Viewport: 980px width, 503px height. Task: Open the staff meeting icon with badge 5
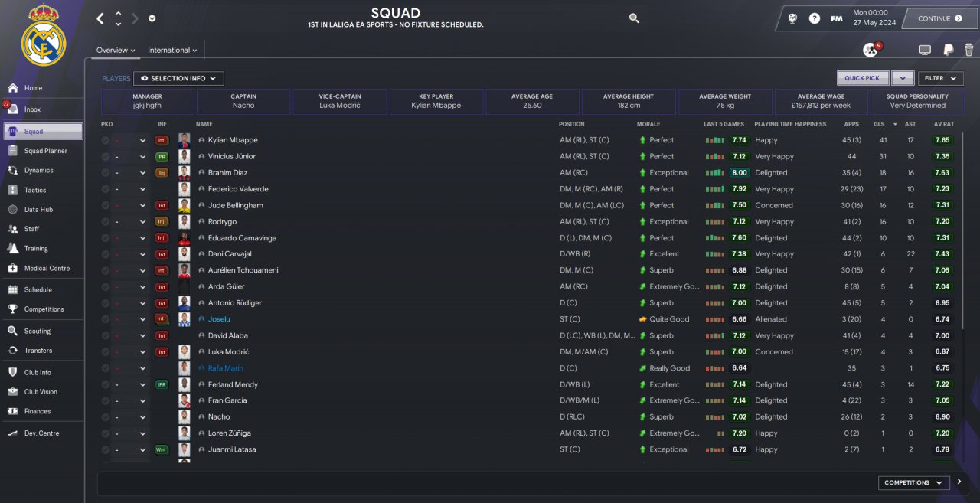click(871, 50)
